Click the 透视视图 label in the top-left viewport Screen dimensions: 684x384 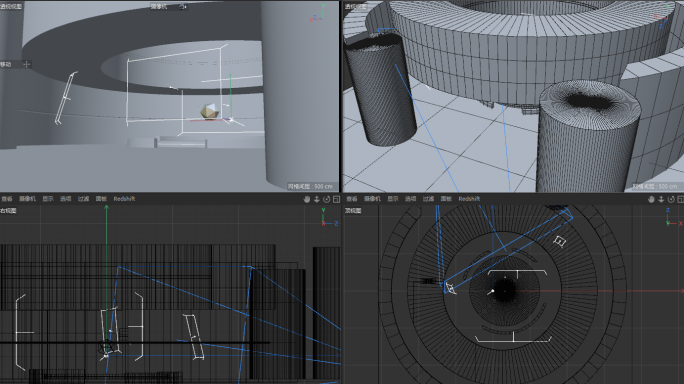coord(11,7)
